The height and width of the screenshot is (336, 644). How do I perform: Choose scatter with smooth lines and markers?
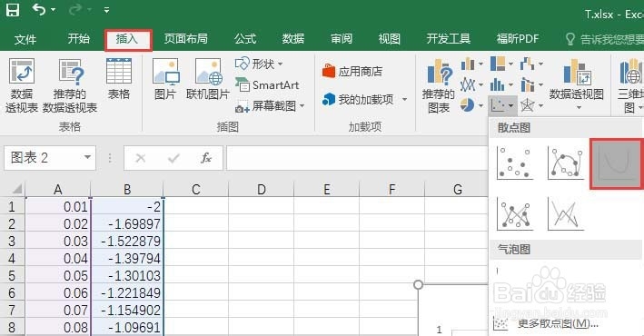click(x=566, y=163)
